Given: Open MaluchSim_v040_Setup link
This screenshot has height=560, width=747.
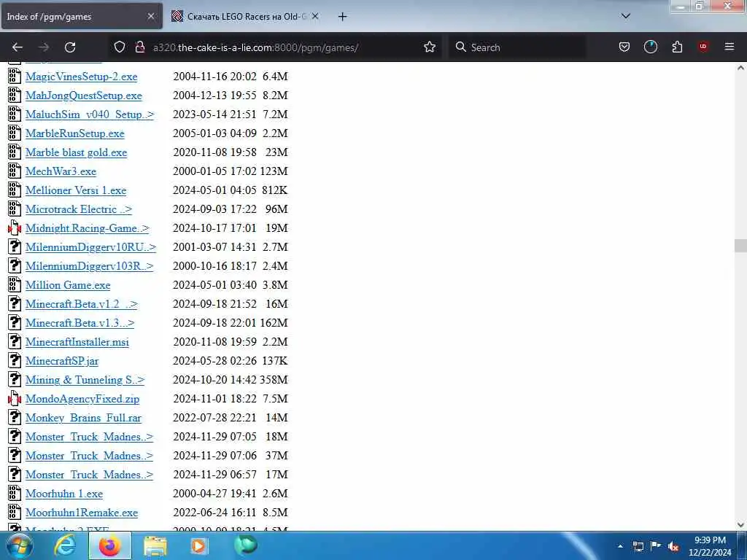Looking at the screenshot, I should tap(90, 114).
